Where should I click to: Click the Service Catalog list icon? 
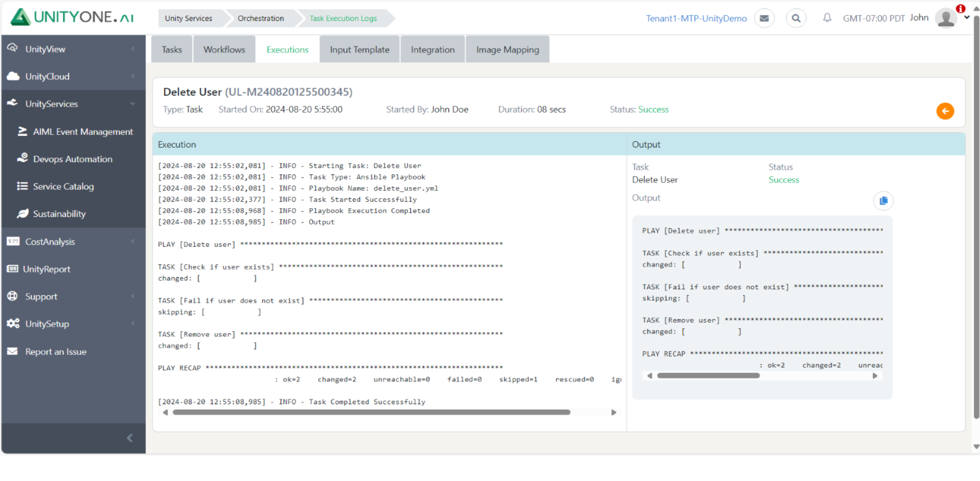click(22, 186)
